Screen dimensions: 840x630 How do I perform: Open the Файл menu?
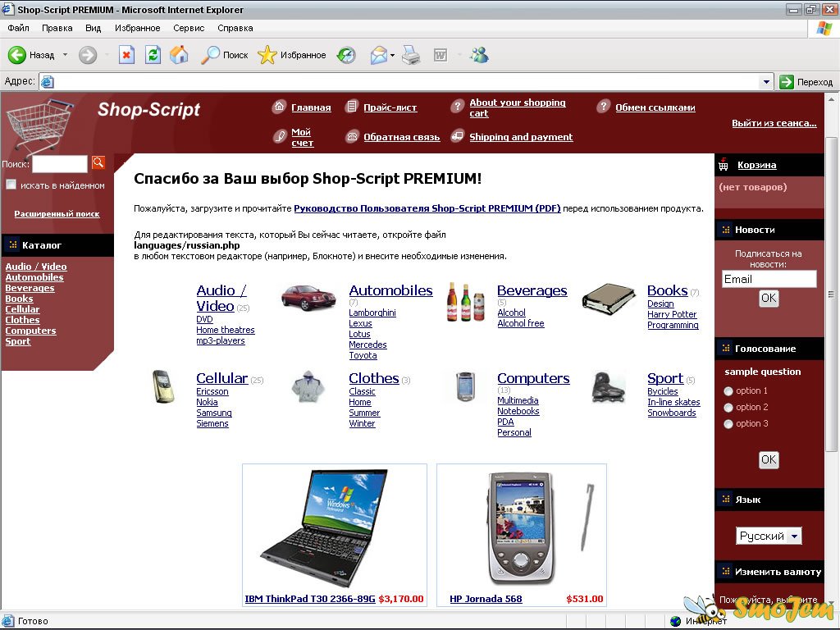coord(18,28)
